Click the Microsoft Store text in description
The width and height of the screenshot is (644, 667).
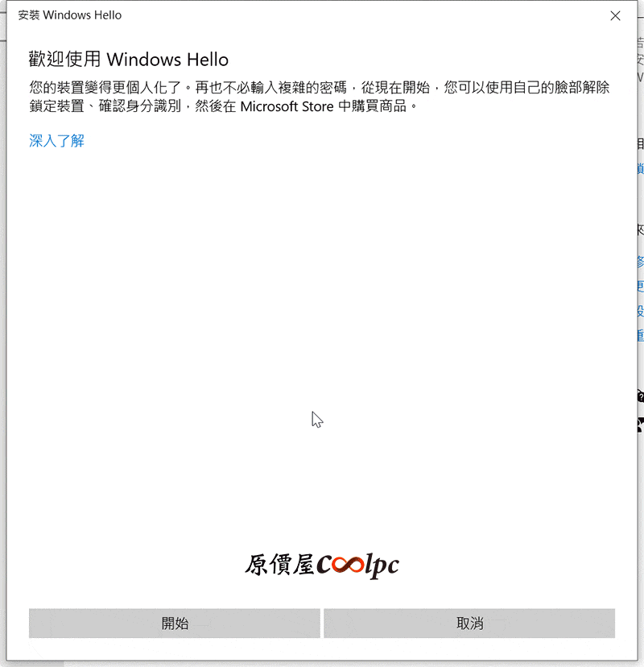pos(287,106)
